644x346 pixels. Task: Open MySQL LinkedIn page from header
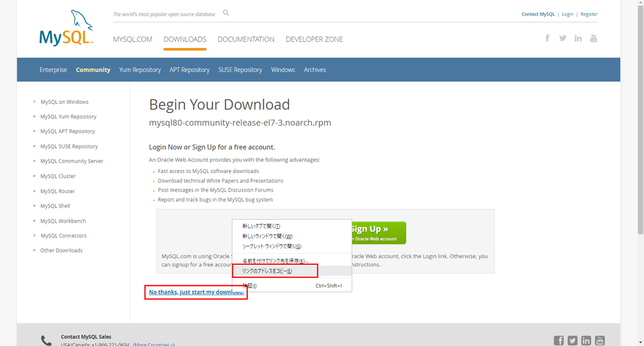[x=578, y=38]
